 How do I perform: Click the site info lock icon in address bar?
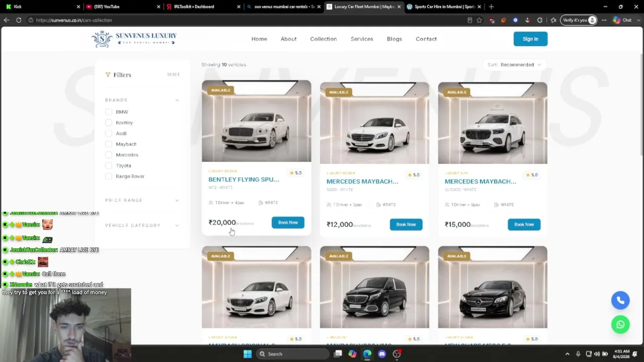(x=31, y=20)
